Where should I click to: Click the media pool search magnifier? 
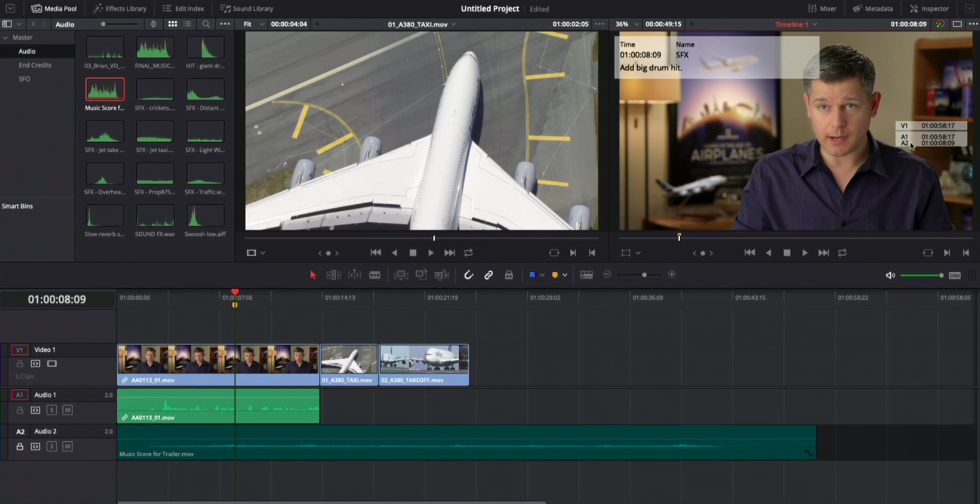coord(206,24)
